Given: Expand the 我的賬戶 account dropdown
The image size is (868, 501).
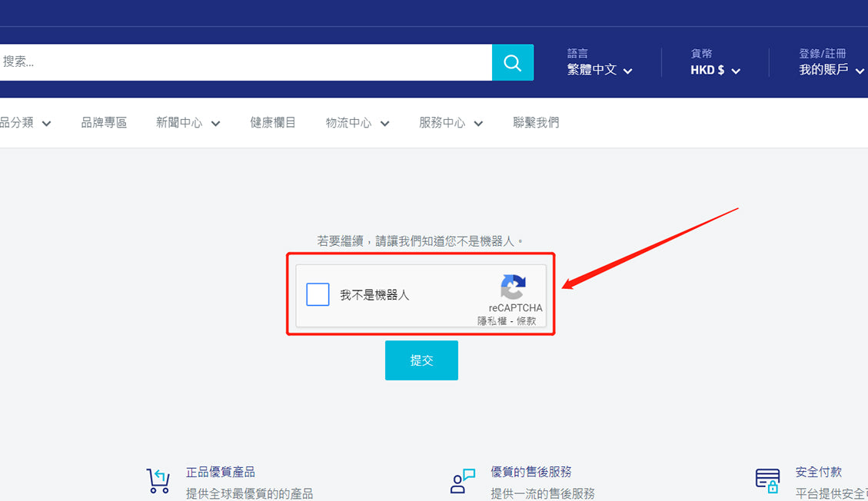Looking at the screenshot, I should [x=831, y=70].
